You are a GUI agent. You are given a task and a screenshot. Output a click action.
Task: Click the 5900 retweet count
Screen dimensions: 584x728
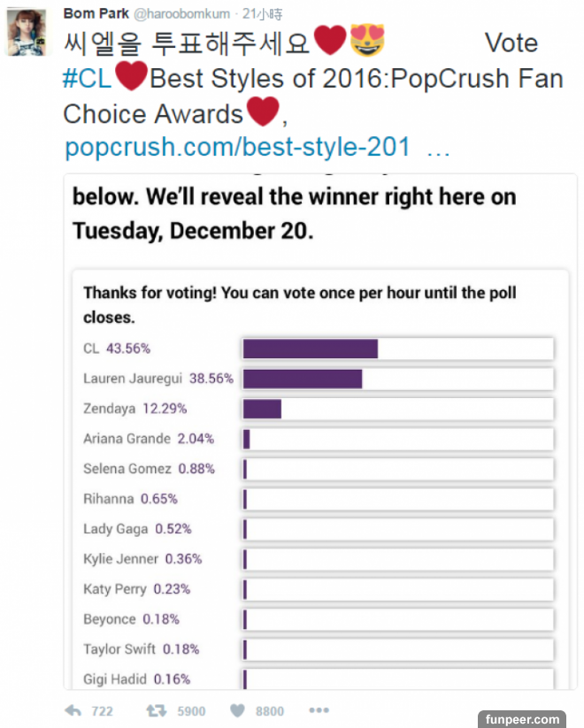(x=191, y=711)
